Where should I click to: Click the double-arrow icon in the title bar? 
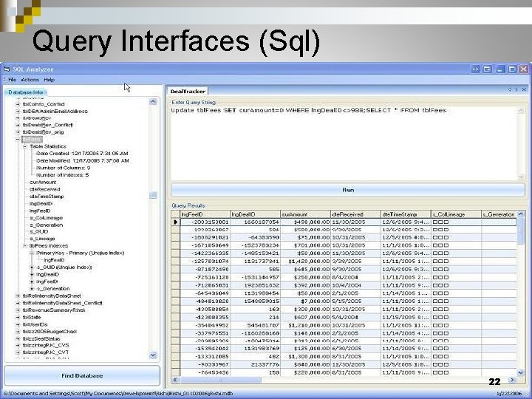click(x=475, y=69)
